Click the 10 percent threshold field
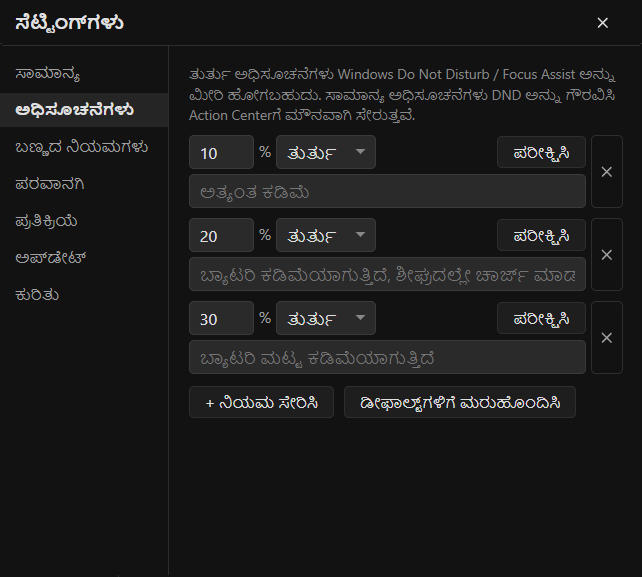Screen dimensions: 642x577 [x=222, y=152]
